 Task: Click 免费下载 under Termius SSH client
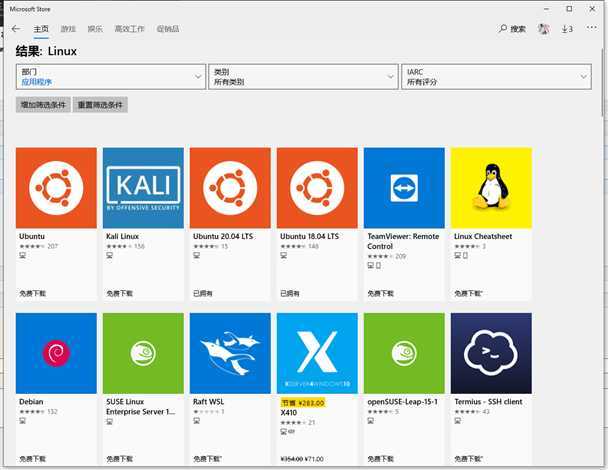coord(468,459)
